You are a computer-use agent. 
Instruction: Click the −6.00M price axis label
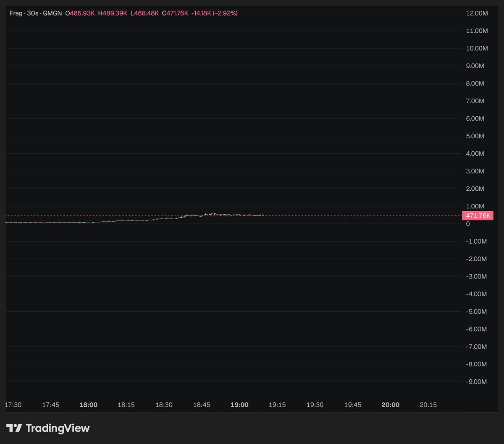[477, 329]
